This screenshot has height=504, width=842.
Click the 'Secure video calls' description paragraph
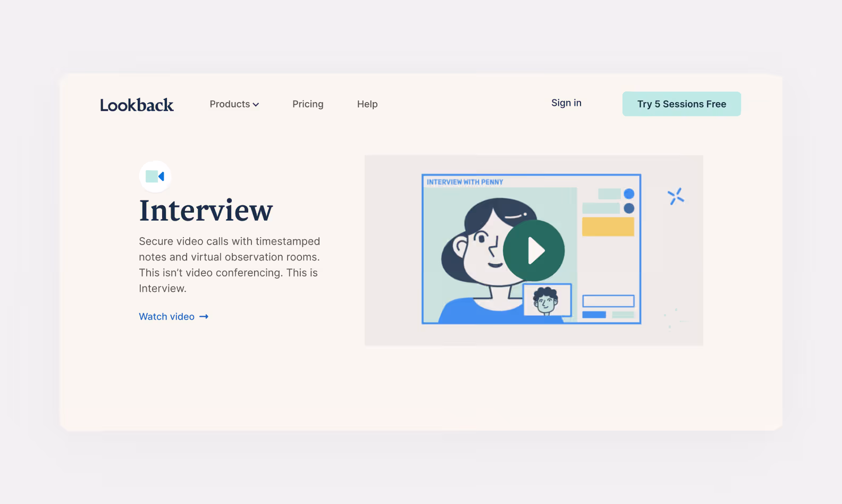(230, 265)
